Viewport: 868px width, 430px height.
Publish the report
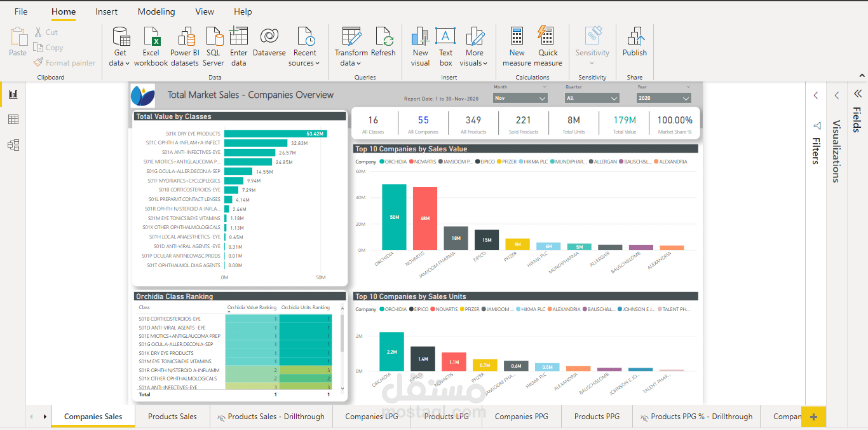click(x=635, y=42)
